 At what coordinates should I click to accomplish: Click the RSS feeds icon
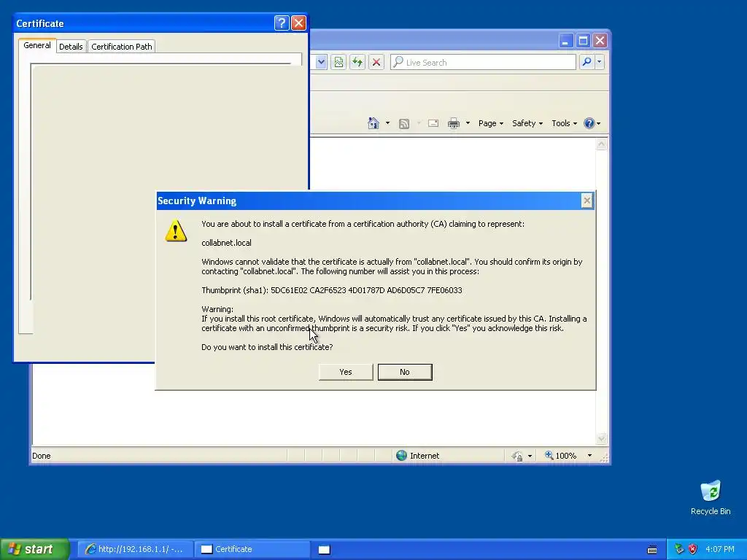404,124
